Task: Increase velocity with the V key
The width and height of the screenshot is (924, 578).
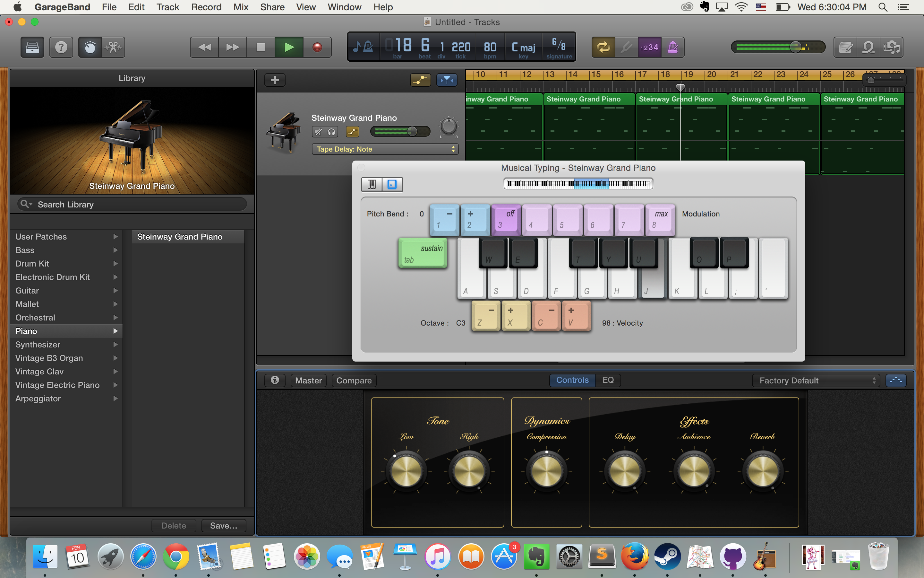Action: [x=577, y=316]
